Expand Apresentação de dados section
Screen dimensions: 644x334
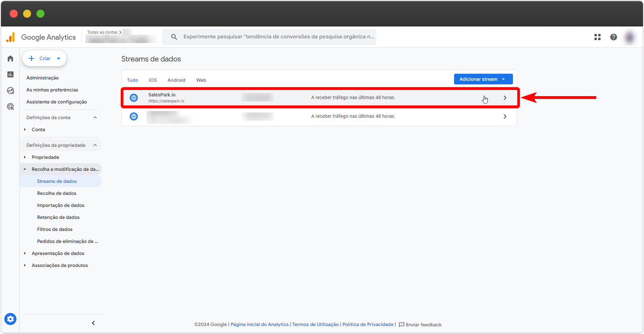tap(25, 253)
